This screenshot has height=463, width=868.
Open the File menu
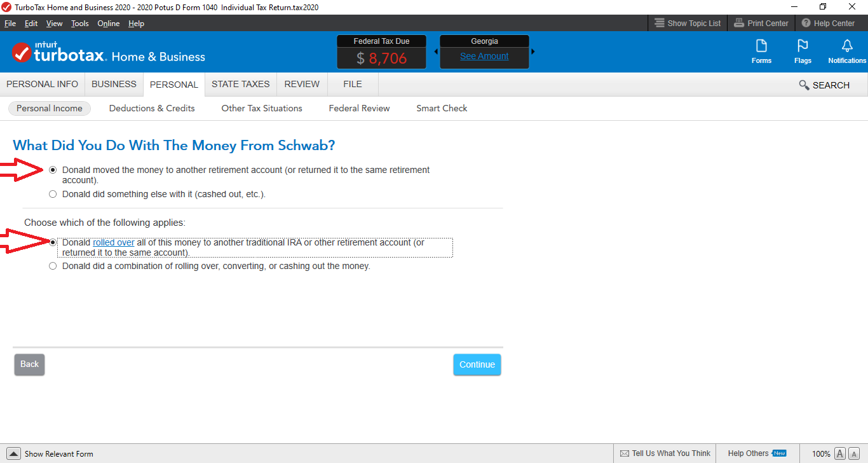[x=10, y=24]
